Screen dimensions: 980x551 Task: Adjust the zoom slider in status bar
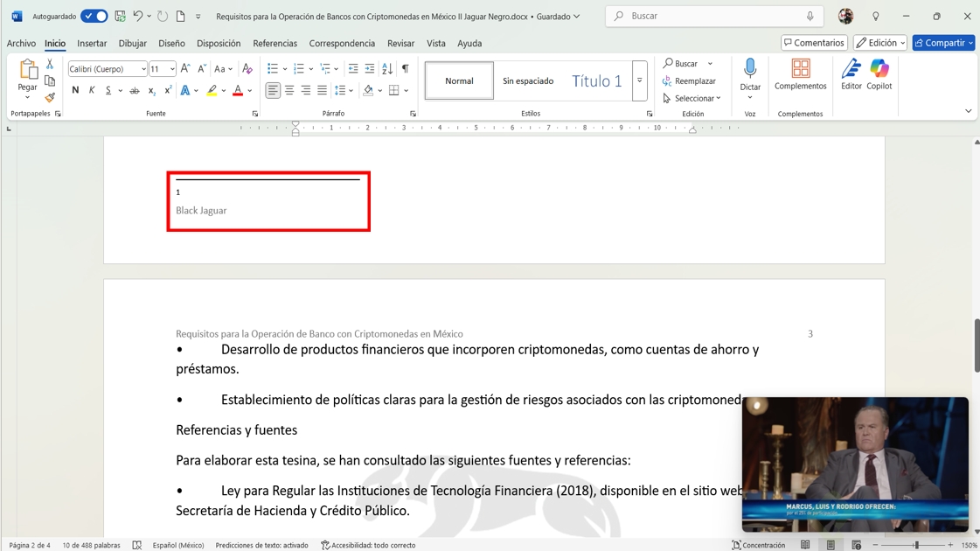[x=916, y=545]
